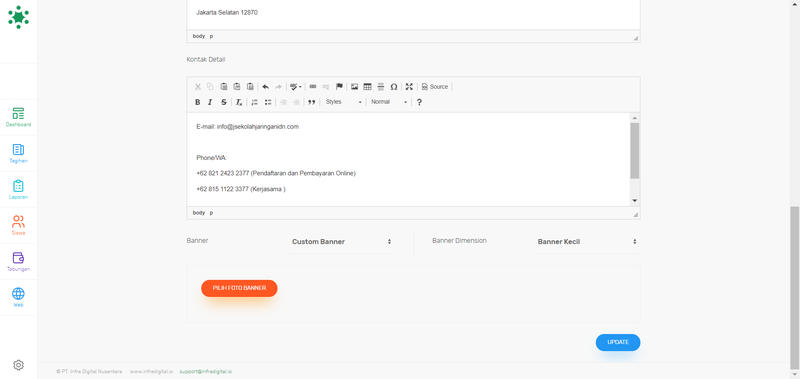This screenshot has height=379, width=800.
Task: Insert special character with Omega icon
Action: pyautogui.click(x=394, y=87)
